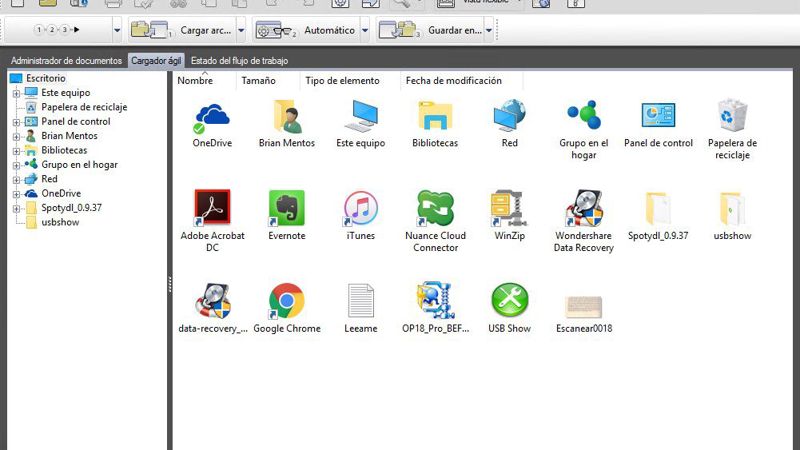800x450 pixels.
Task: Expand the Brian Mentos tree node
Action: [x=16, y=136]
